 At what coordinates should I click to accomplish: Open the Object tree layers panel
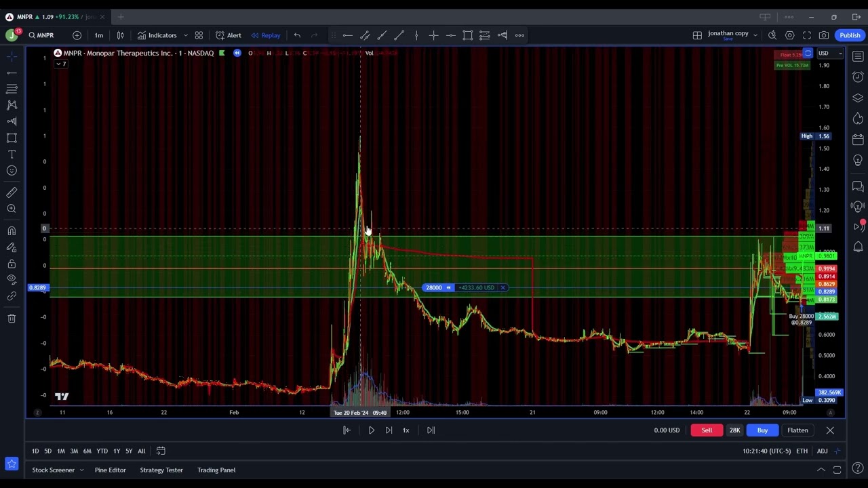[858, 98]
